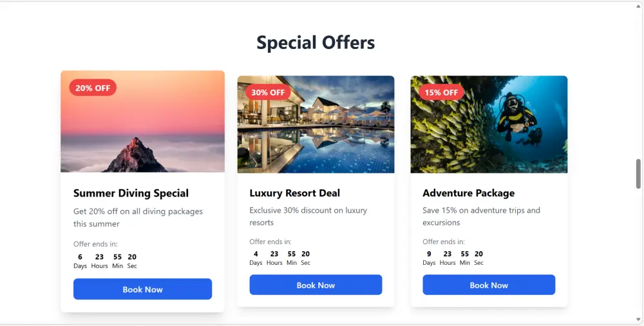Click the vertical scrollbar thumb
Image resolution: width=644 pixels, height=326 pixels.
pos(638,173)
